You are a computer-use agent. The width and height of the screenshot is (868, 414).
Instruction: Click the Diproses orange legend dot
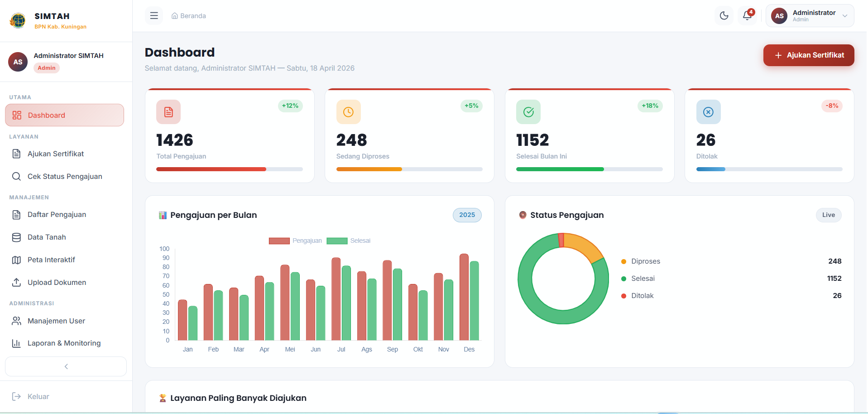[x=623, y=261]
